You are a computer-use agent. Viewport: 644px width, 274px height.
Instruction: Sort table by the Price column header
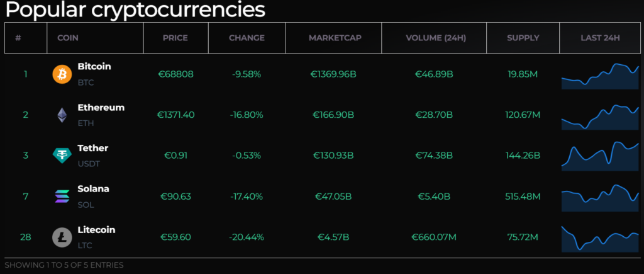[x=175, y=38]
